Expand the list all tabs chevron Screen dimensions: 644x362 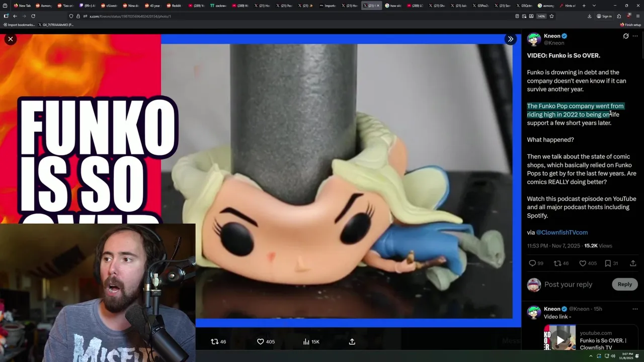coord(594,6)
